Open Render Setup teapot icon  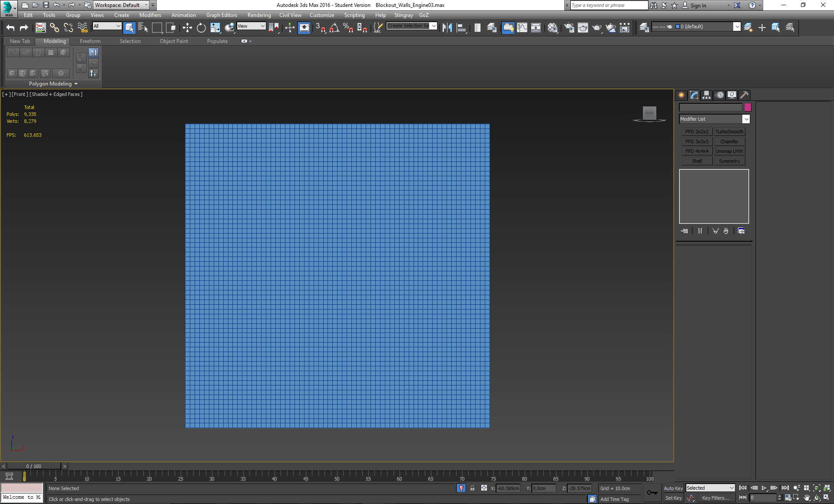click(569, 28)
